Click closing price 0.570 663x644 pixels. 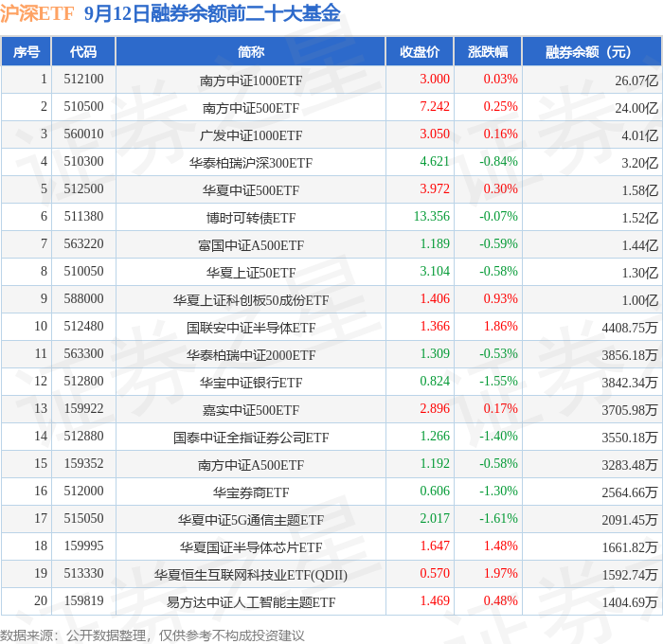[x=435, y=574]
